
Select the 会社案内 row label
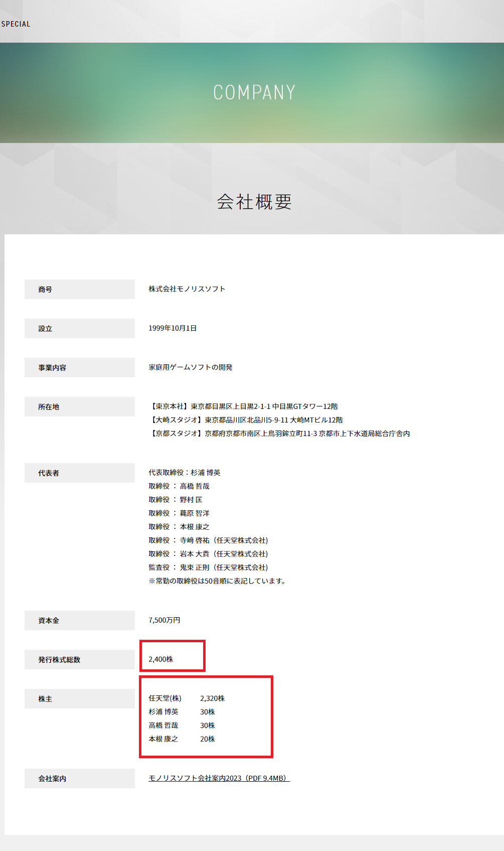(x=80, y=779)
